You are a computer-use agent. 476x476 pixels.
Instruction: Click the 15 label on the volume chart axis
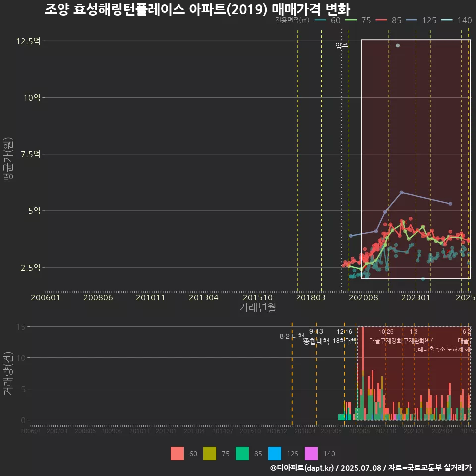21,327
